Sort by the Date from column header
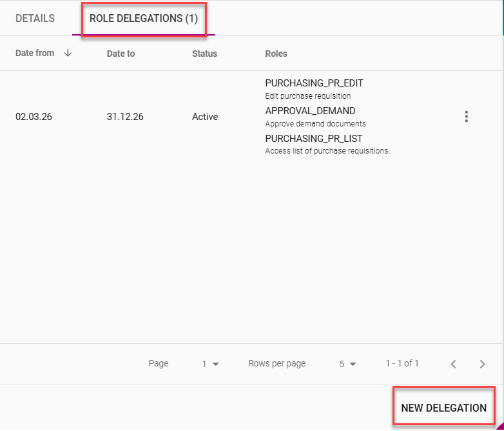504x431 pixels. 35,54
